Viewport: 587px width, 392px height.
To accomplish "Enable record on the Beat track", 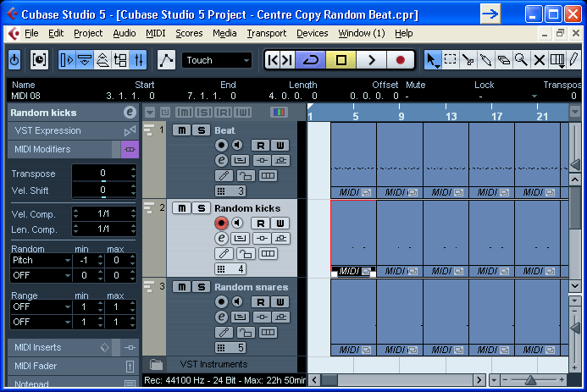I will (x=221, y=145).
